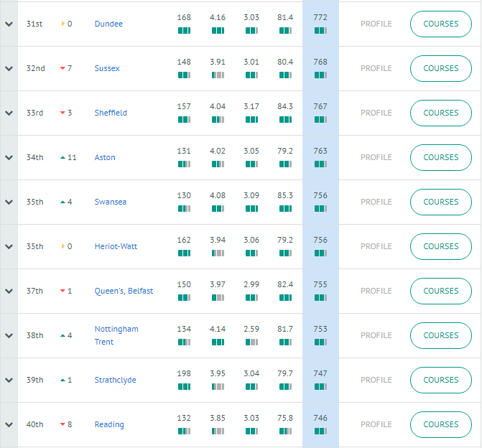Click the COURSES button for Aston
The width and height of the screenshot is (482, 448).
pyautogui.click(x=441, y=157)
